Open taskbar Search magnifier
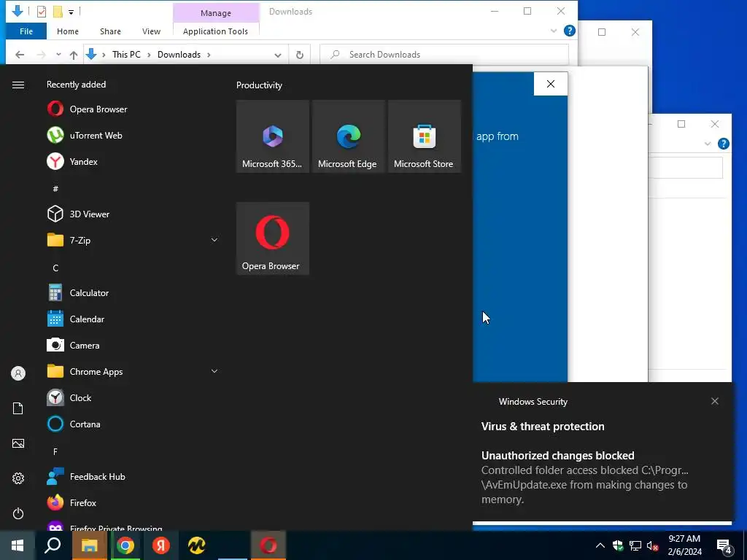The image size is (747, 560). click(53, 545)
